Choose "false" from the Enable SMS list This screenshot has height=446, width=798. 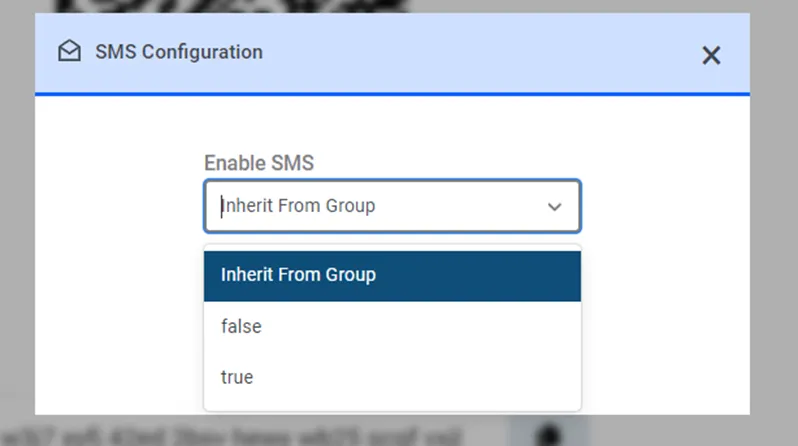[241, 326]
